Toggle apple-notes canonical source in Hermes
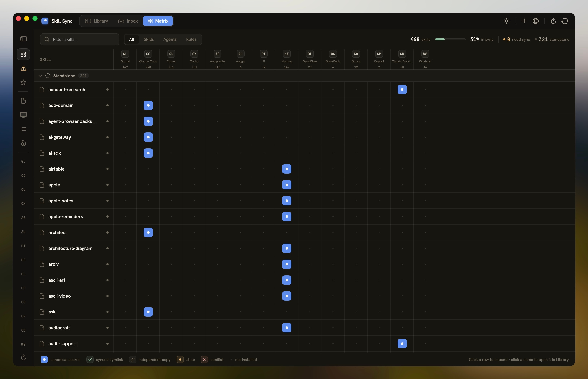 coord(287,201)
